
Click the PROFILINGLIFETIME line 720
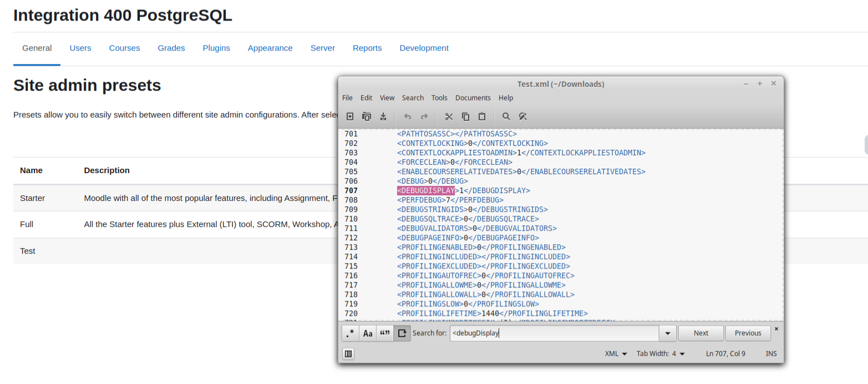493,314
